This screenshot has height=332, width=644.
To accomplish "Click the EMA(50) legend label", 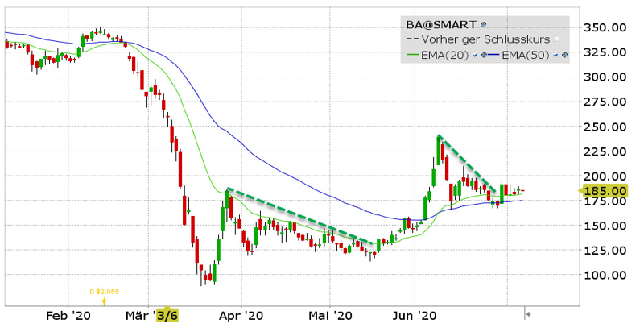I will [526, 55].
